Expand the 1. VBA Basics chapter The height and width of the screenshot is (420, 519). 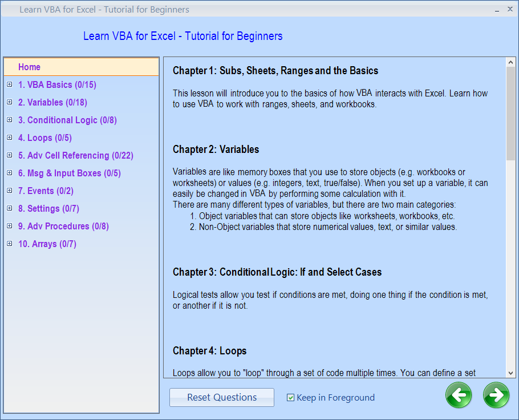point(10,84)
